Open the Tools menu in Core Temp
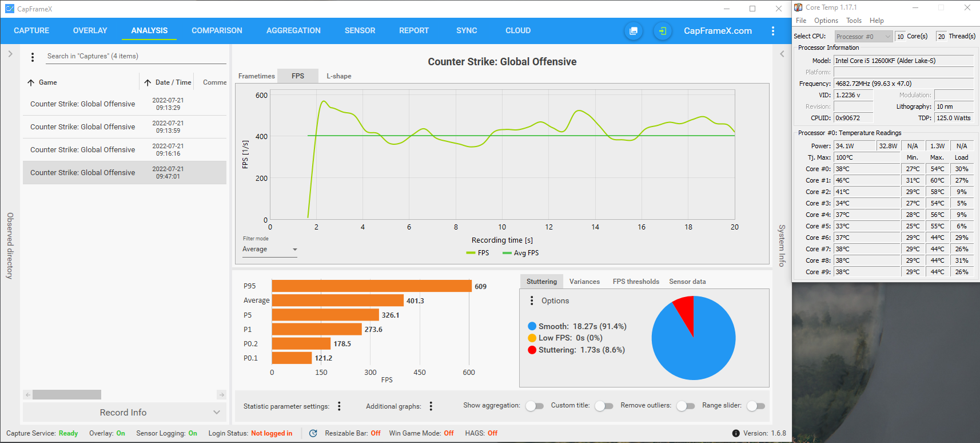 (x=854, y=21)
